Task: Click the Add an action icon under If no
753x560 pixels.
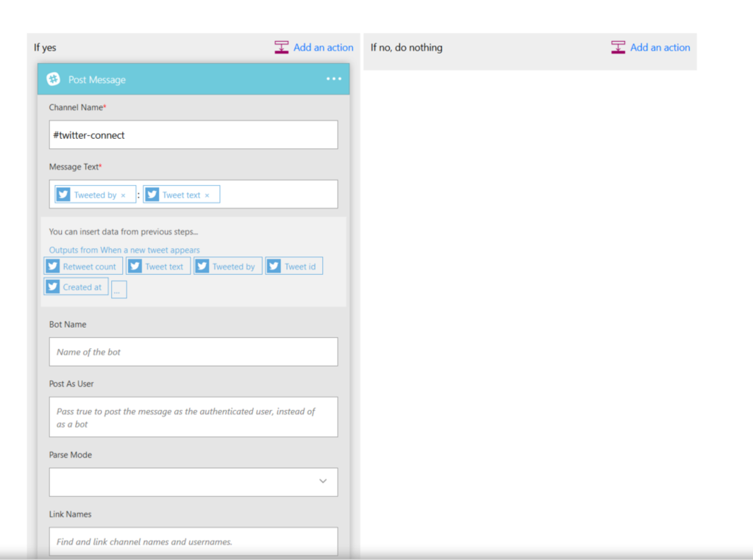Action: [x=618, y=47]
